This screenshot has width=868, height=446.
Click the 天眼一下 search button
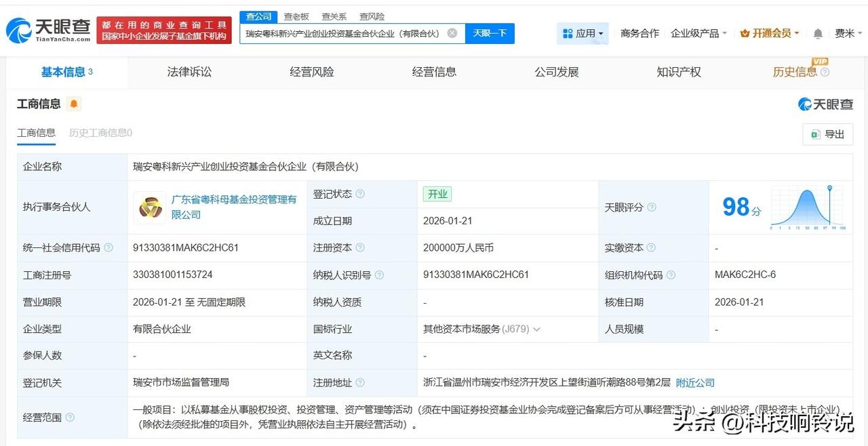click(490, 33)
